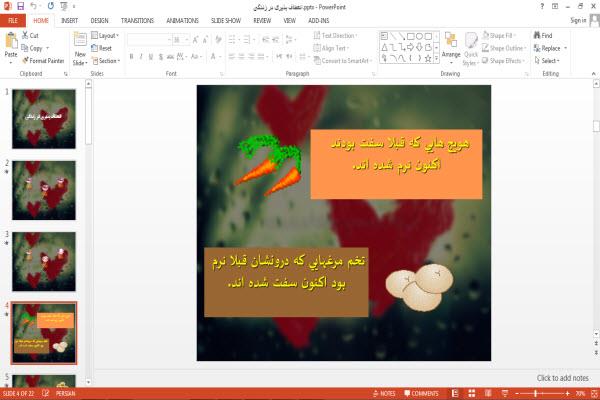Click the PERSIAN language indicator
This screenshot has height=400, width=600.
point(65,393)
